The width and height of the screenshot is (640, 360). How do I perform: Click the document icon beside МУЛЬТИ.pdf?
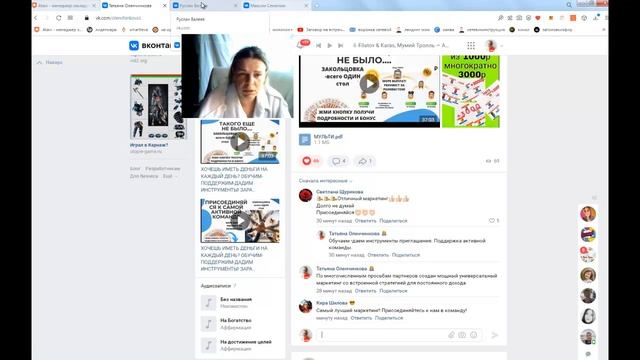304,140
